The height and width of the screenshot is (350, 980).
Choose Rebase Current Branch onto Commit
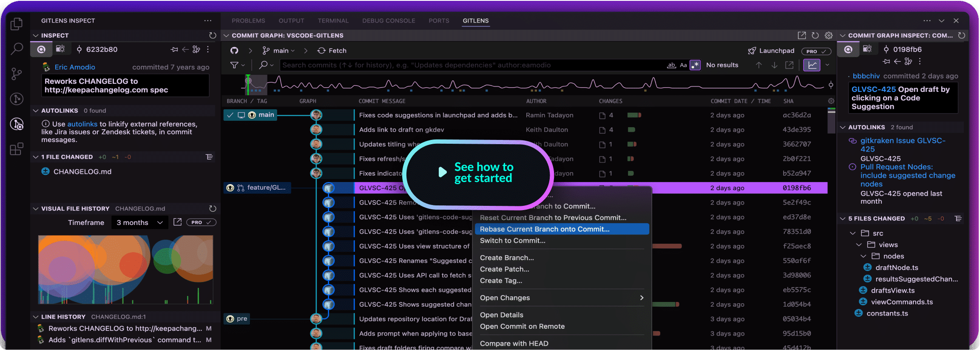[562, 229]
